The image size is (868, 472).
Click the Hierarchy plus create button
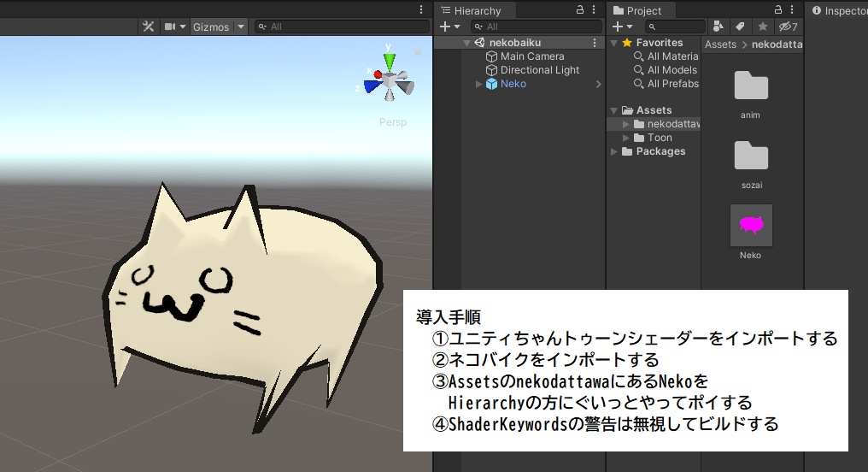coord(444,27)
